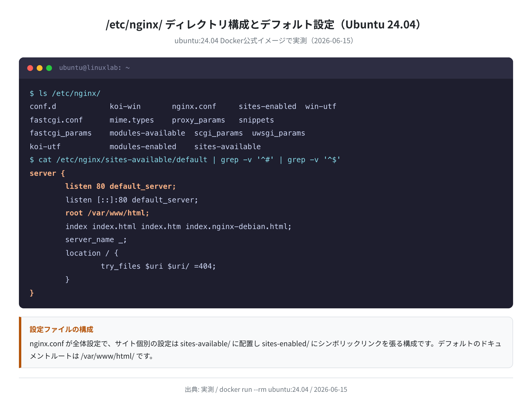The width and height of the screenshot is (532, 406).
Task: Click the 'server_name _;' line
Action: (x=96, y=240)
